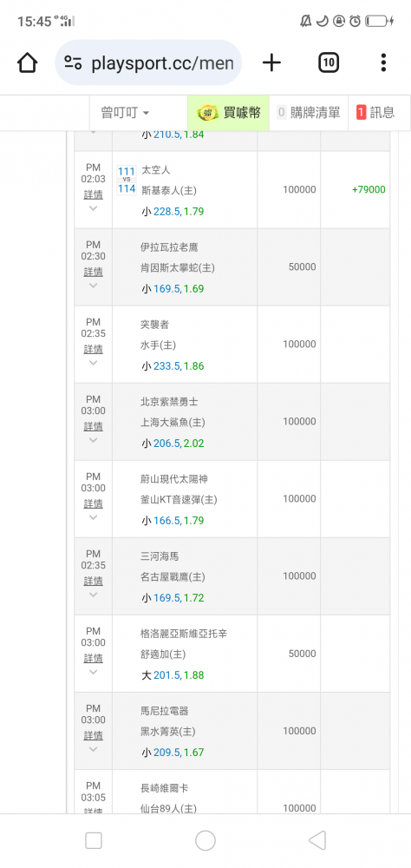The image size is (411, 868).
Task: Open the 購牌清單 tab
Action: (309, 113)
